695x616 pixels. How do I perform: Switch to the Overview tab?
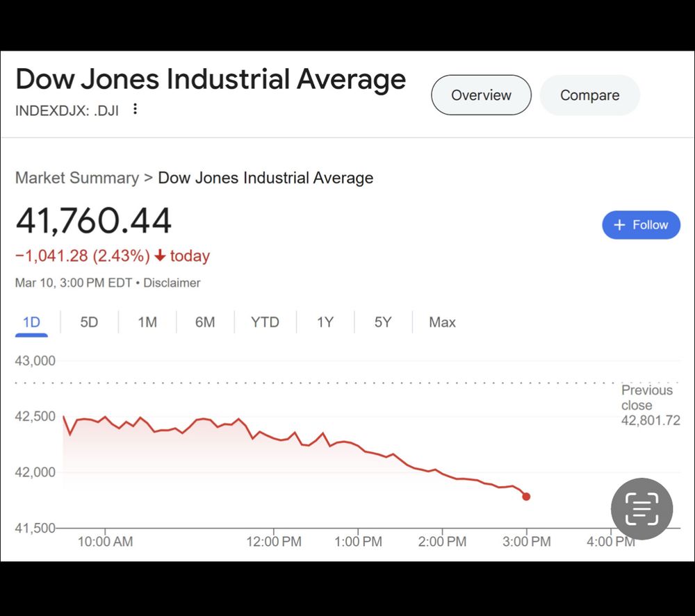click(x=481, y=95)
